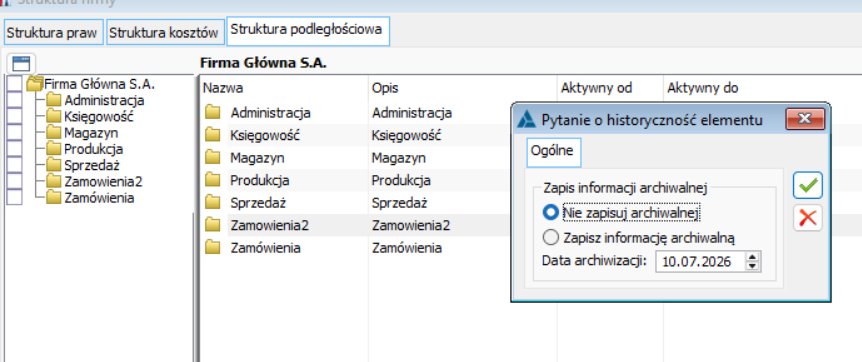Viewport: 862px width, 362px height.
Task: Select the Zamówienia name cell in the list
Action: pyautogui.click(x=266, y=248)
